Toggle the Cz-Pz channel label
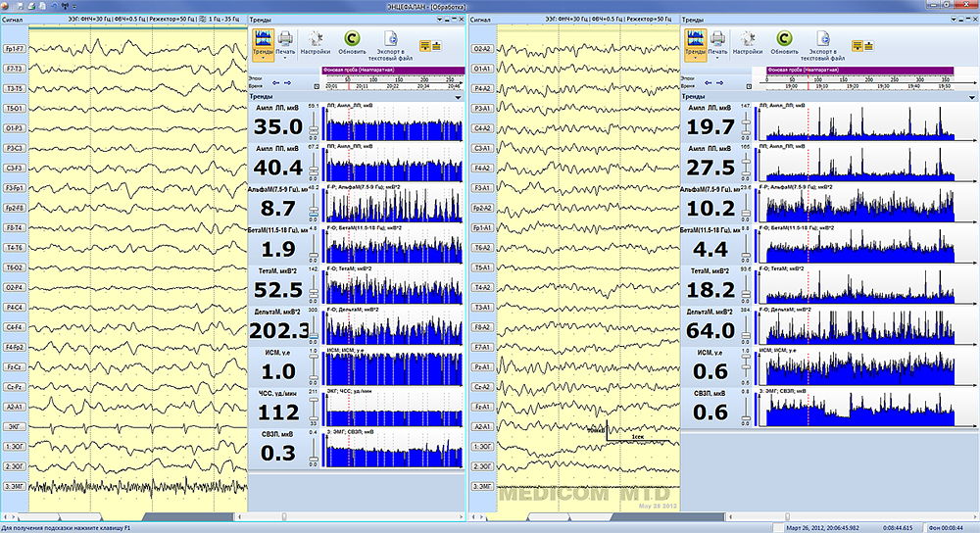 coord(14,387)
